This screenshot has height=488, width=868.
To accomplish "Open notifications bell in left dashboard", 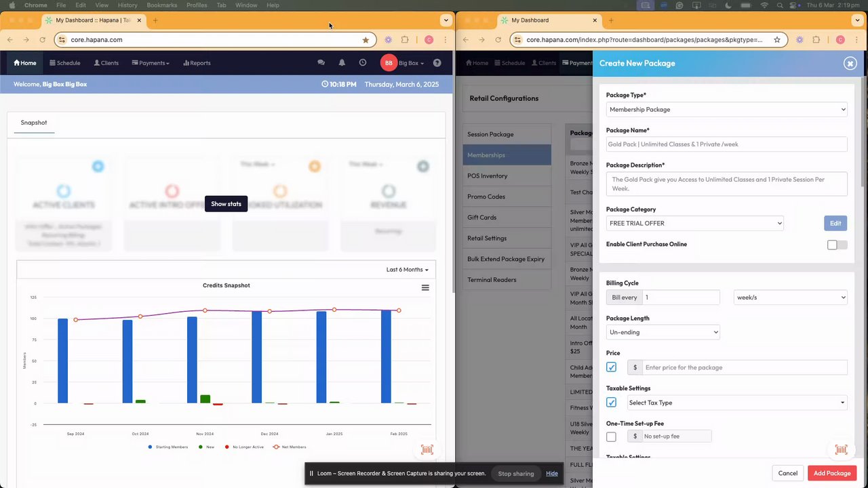I will 342,62.
